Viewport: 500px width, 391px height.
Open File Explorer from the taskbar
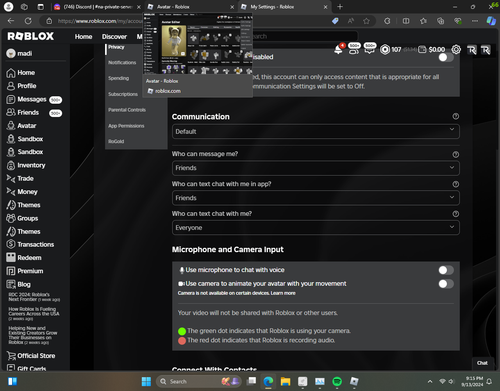point(285,381)
